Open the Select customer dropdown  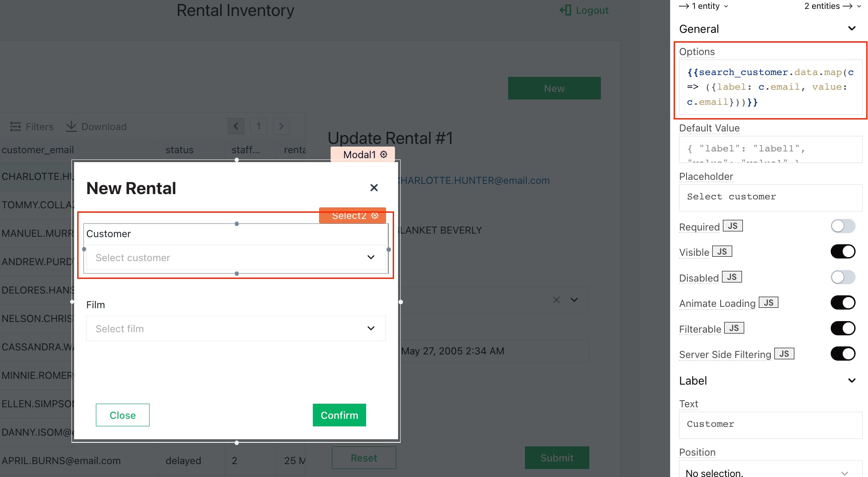(x=236, y=258)
